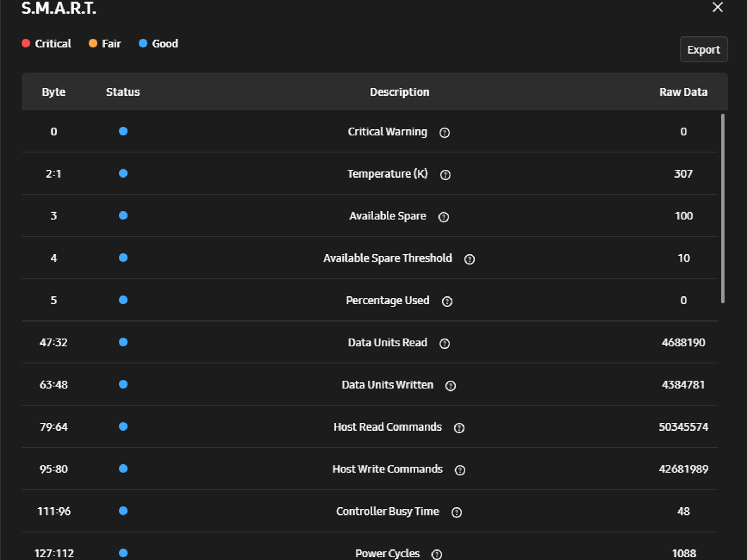Viewport: 747px width, 560px height.
Task: Open help icon next to Critical Warning
Action: pyautogui.click(x=444, y=132)
